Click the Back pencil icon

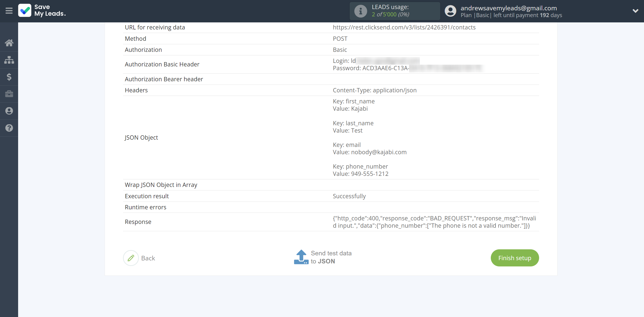click(x=131, y=258)
